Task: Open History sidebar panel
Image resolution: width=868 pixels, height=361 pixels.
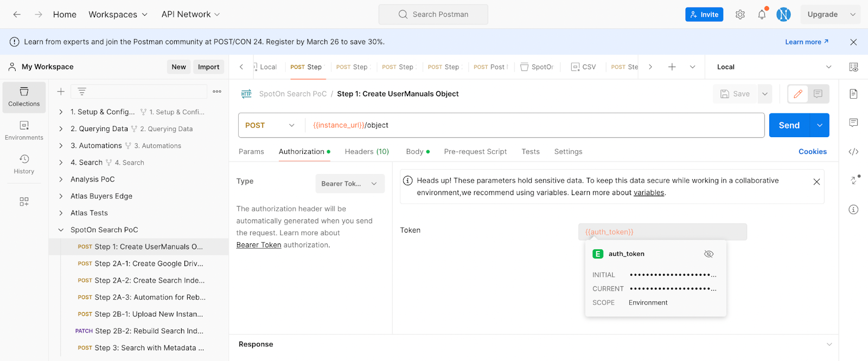Action: pos(24,164)
